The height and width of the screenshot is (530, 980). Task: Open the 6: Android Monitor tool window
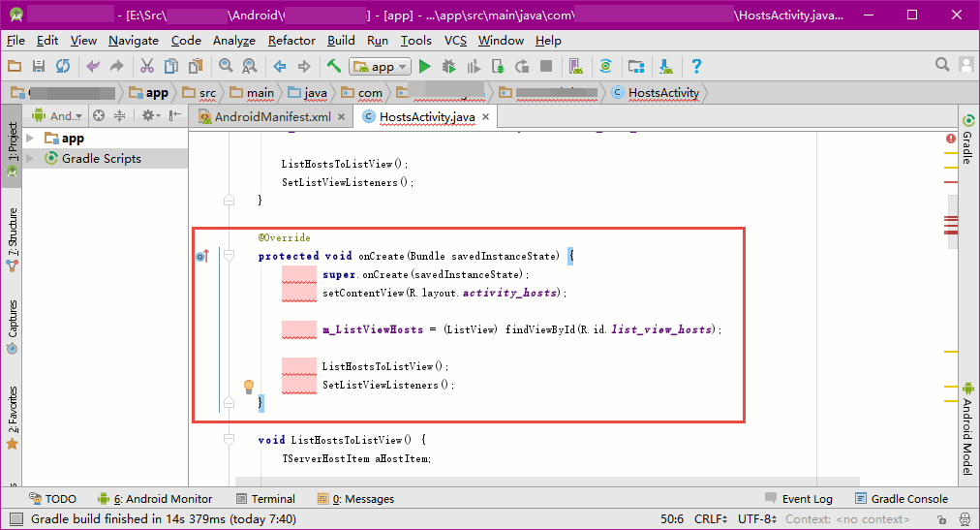click(x=155, y=499)
